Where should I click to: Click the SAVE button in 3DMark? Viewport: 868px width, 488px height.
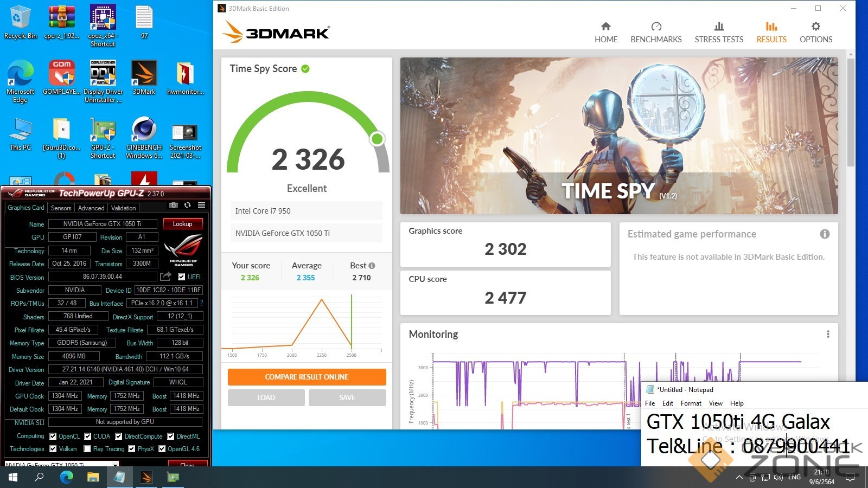pos(347,397)
